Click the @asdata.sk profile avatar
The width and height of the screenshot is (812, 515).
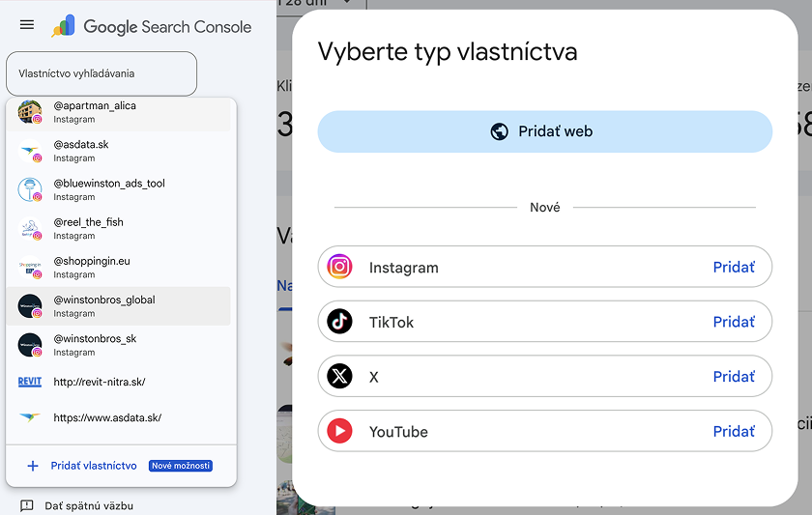click(30, 151)
